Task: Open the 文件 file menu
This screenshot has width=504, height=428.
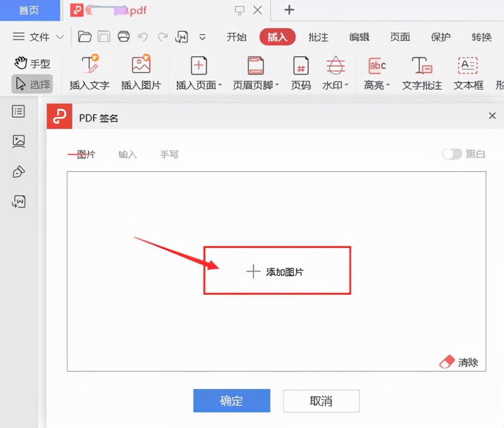Action: pyautogui.click(x=41, y=37)
